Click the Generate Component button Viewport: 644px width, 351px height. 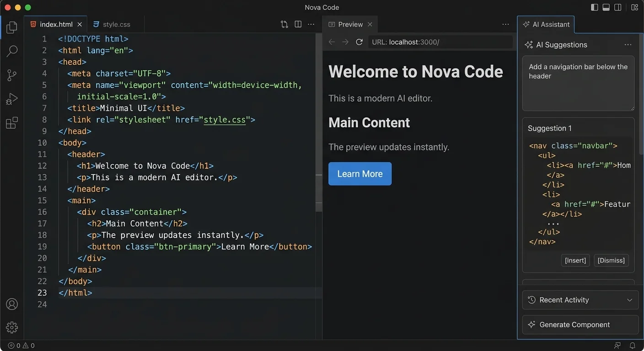pos(580,324)
